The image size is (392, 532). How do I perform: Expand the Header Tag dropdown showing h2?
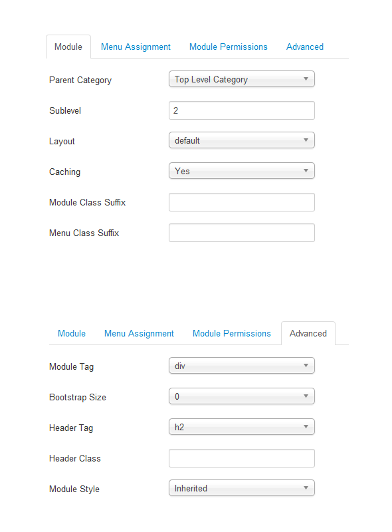[241, 427]
